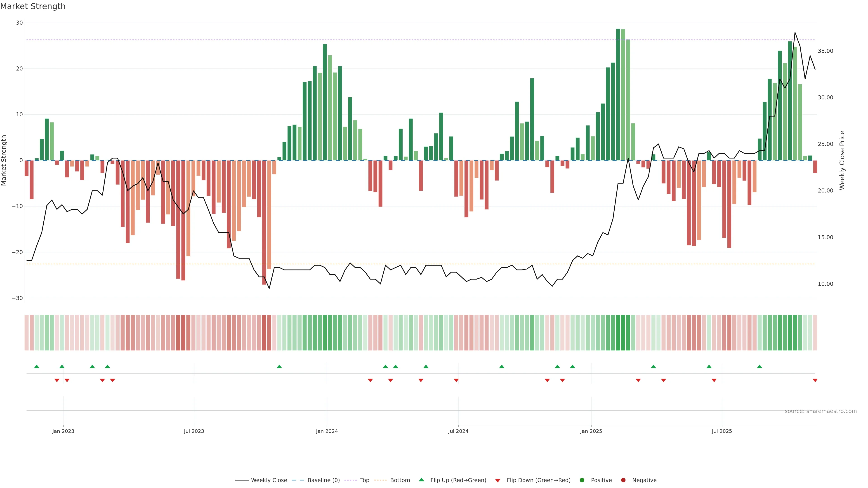Click the 30 tick on Market Strength axis
868x488 pixels.
19,23
